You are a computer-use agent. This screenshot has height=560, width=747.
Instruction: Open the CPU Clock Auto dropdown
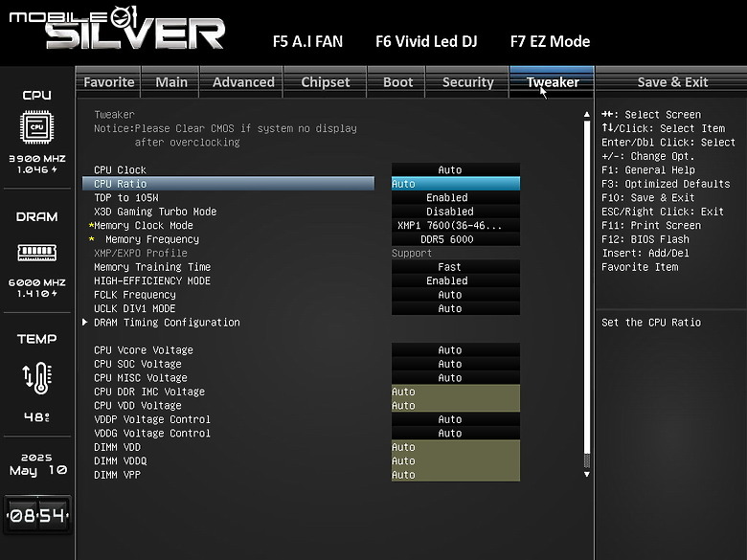point(456,170)
